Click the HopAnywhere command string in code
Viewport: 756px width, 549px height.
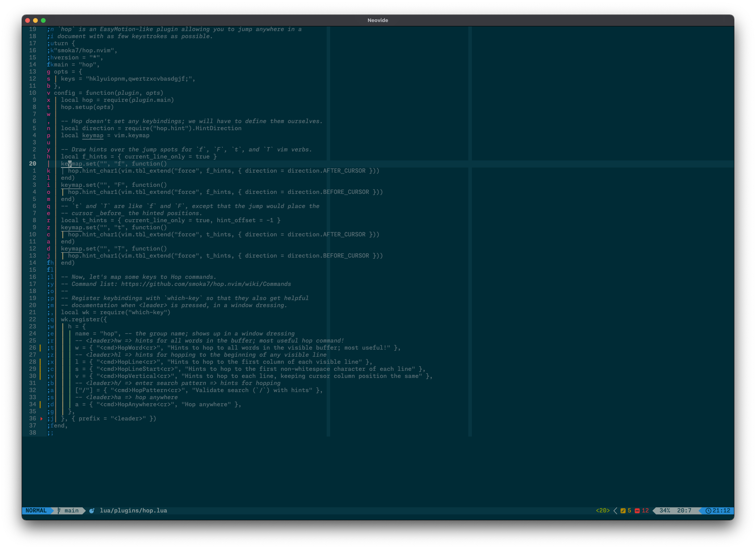coord(135,404)
